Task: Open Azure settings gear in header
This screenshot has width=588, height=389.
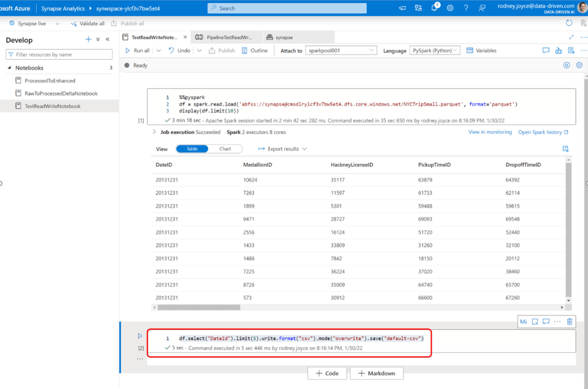Action: (x=450, y=8)
